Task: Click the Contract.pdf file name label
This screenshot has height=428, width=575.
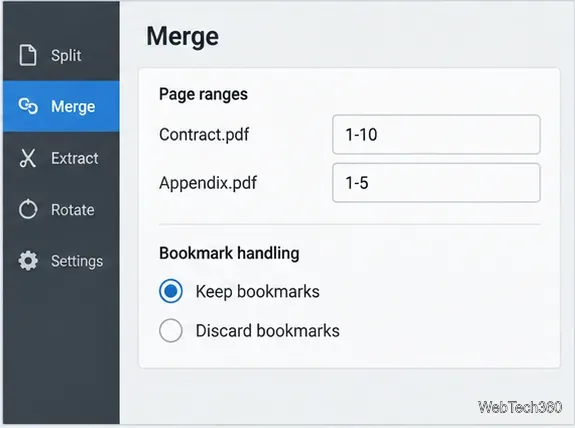Action: 204,135
